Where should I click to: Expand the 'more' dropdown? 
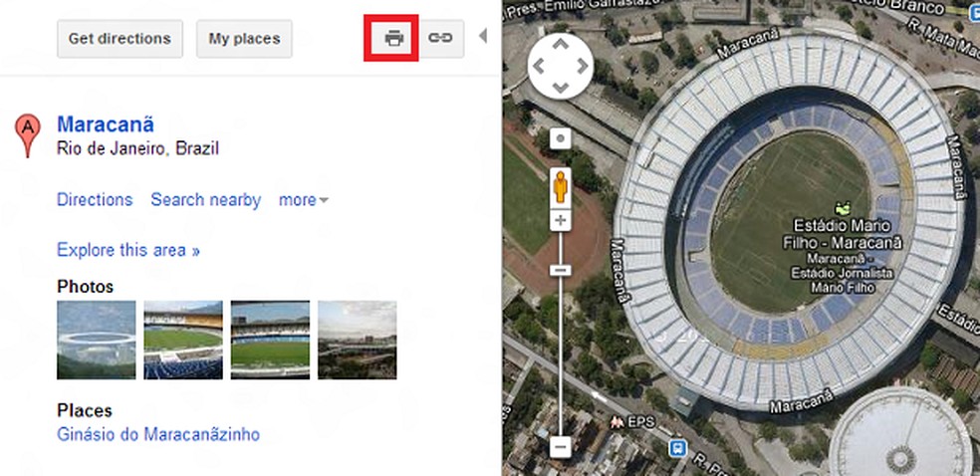[304, 200]
